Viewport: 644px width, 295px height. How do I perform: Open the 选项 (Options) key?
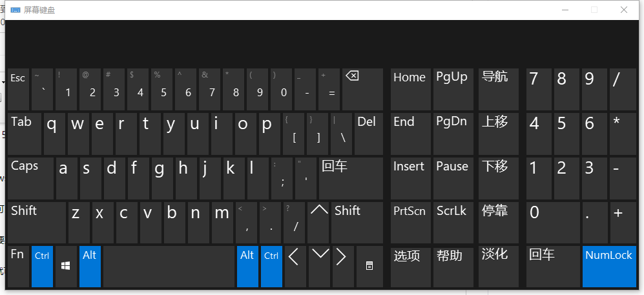pyautogui.click(x=411, y=266)
